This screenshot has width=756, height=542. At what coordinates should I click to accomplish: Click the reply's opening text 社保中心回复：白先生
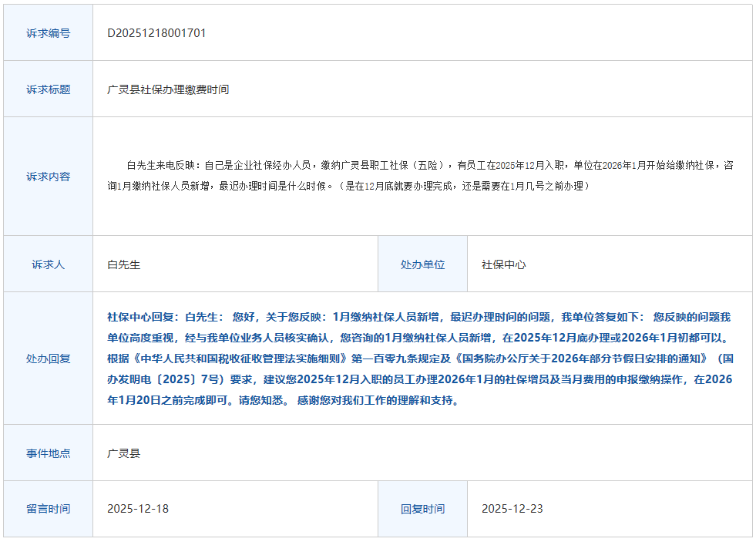tap(163, 317)
